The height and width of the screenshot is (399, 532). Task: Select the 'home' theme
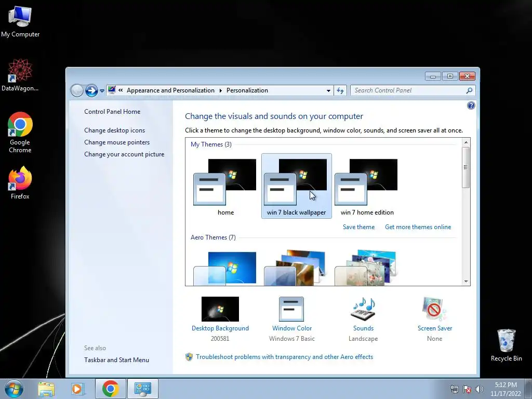coord(225,186)
